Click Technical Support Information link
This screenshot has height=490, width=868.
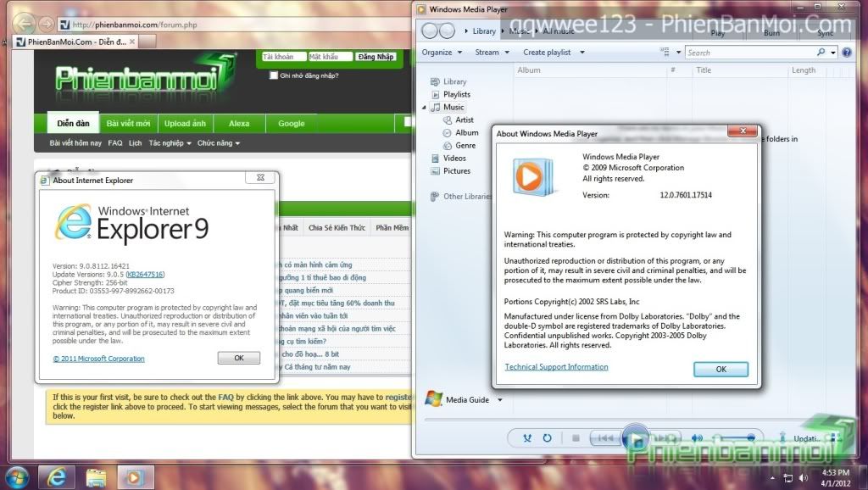(556, 366)
